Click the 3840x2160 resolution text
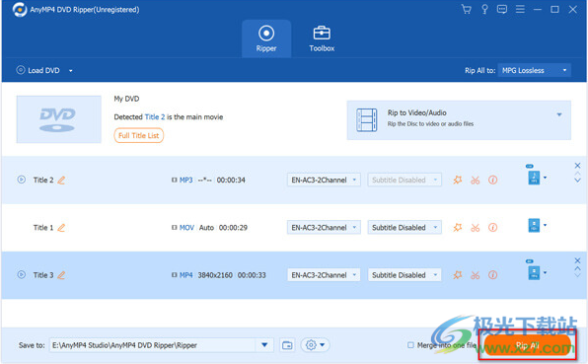The height and width of the screenshot is (364, 588). tap(215, 275)
